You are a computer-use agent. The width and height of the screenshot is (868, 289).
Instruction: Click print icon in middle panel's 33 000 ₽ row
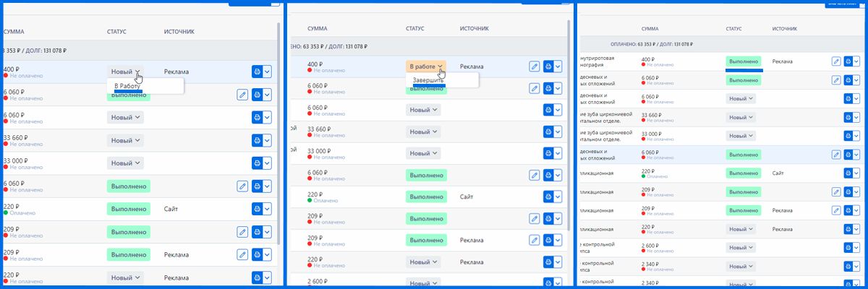pyautogui.click(x=548, y=153)
